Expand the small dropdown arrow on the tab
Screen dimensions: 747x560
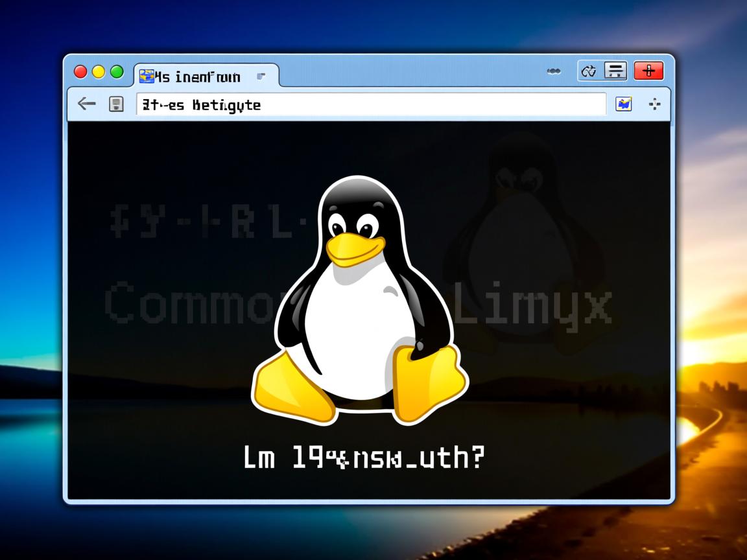(262, 77)
